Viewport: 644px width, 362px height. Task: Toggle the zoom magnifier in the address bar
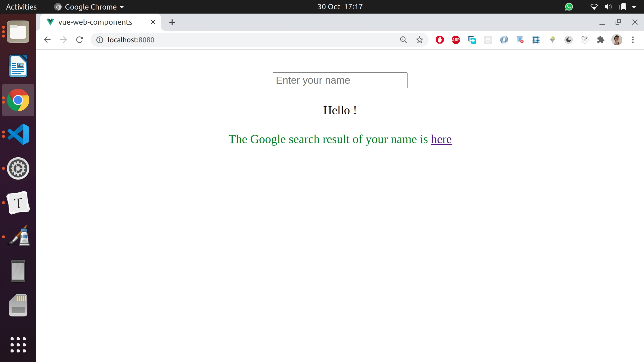click(x=404, y=39)
